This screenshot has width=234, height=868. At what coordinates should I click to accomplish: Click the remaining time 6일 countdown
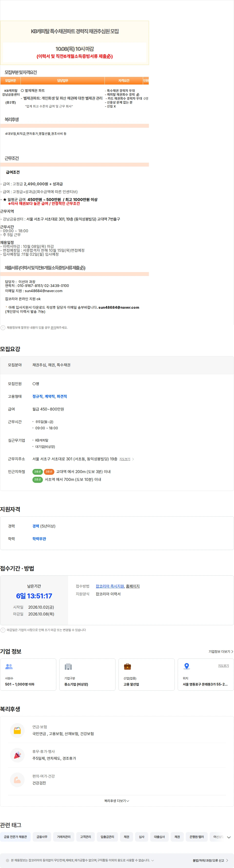(34, 596)
